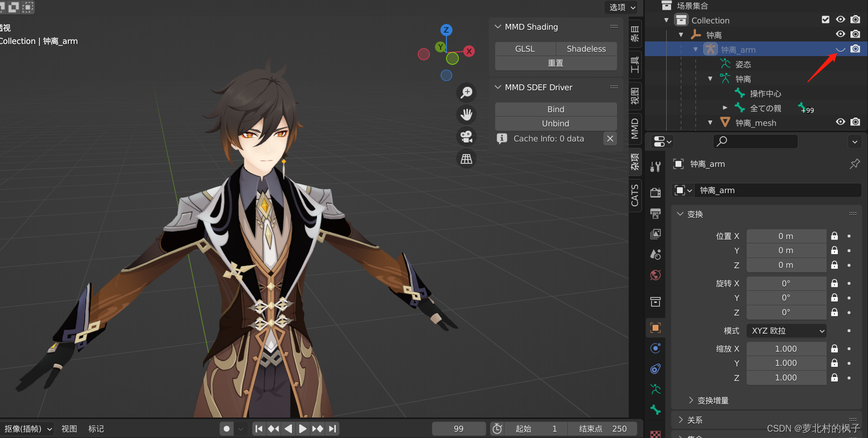Switch to the 条目 sidebar tab

635,34
